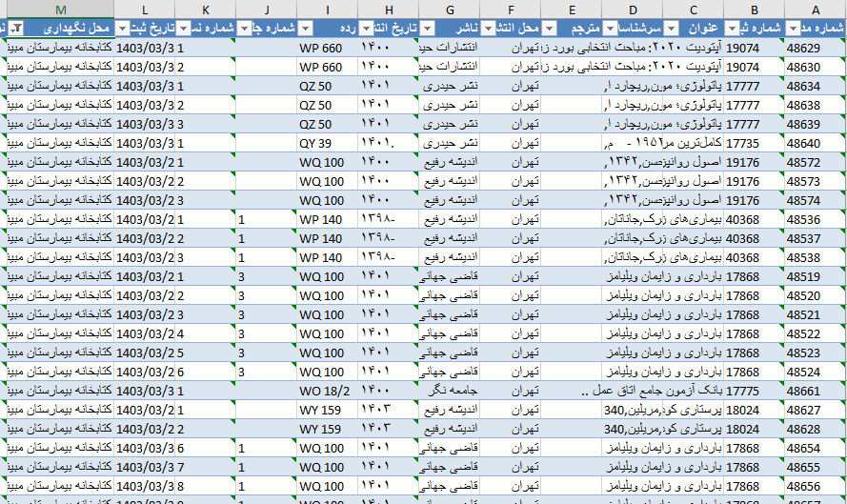Select the column E header
This screenshot has height=504, width=847.
(x=571, y=9)
